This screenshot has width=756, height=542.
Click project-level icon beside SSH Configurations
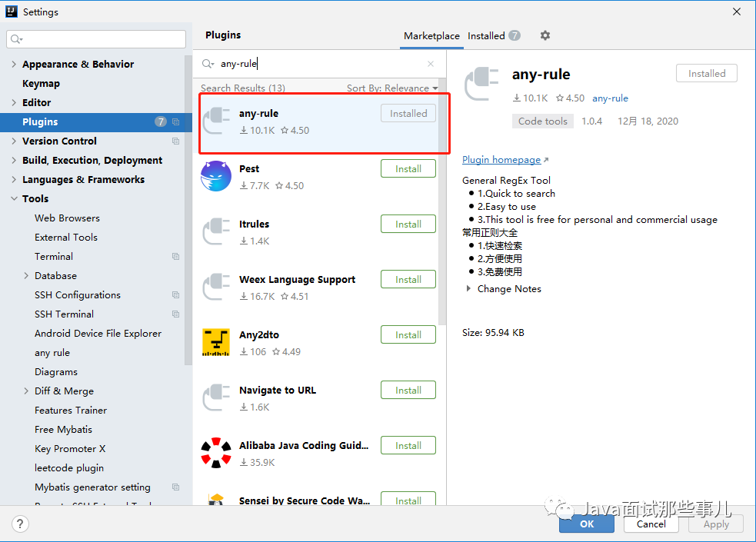click(175, 295)
